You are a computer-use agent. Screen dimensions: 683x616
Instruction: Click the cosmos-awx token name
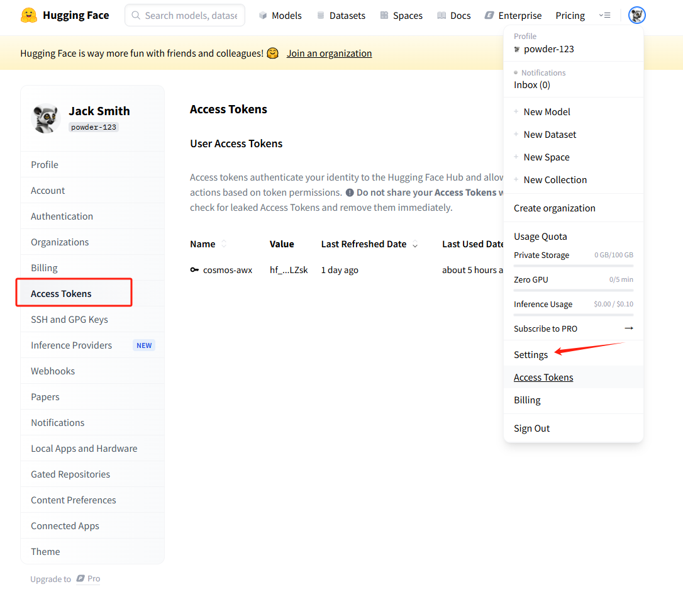[x=228, y=270]
